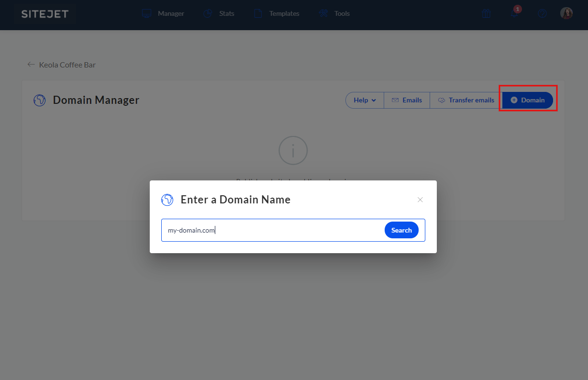
Task: Click the help question mark icon
Action: (542, 14)
